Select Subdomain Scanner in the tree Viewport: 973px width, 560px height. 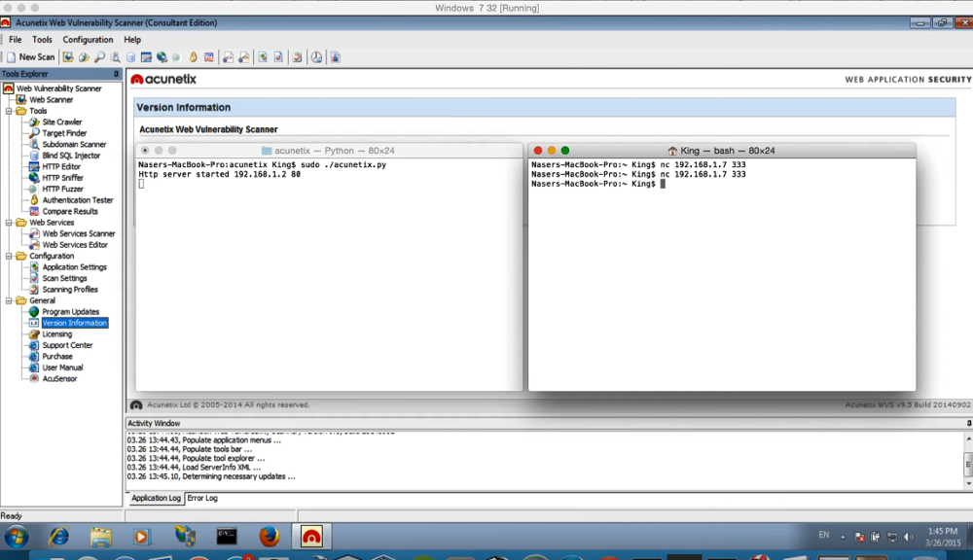75,145
